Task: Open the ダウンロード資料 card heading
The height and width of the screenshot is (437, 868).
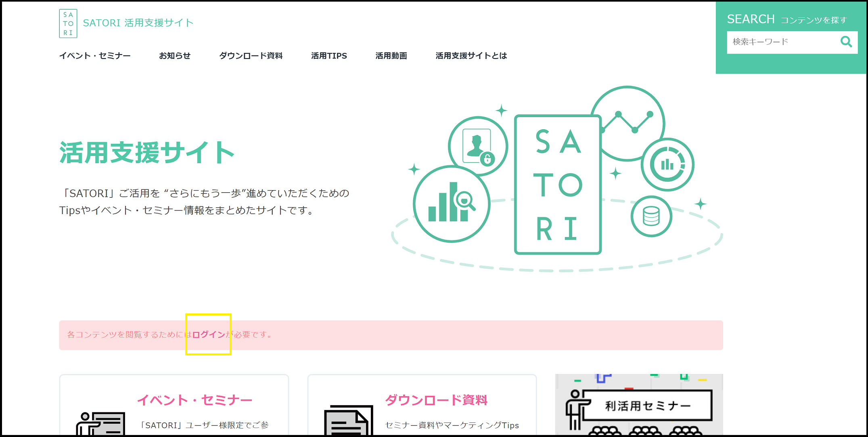Action: [x=436, y=400]
